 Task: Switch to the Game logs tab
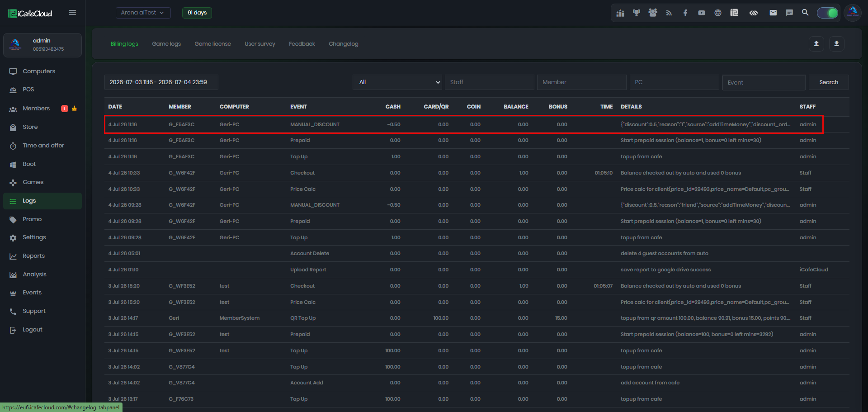click(x=166, y=44)
